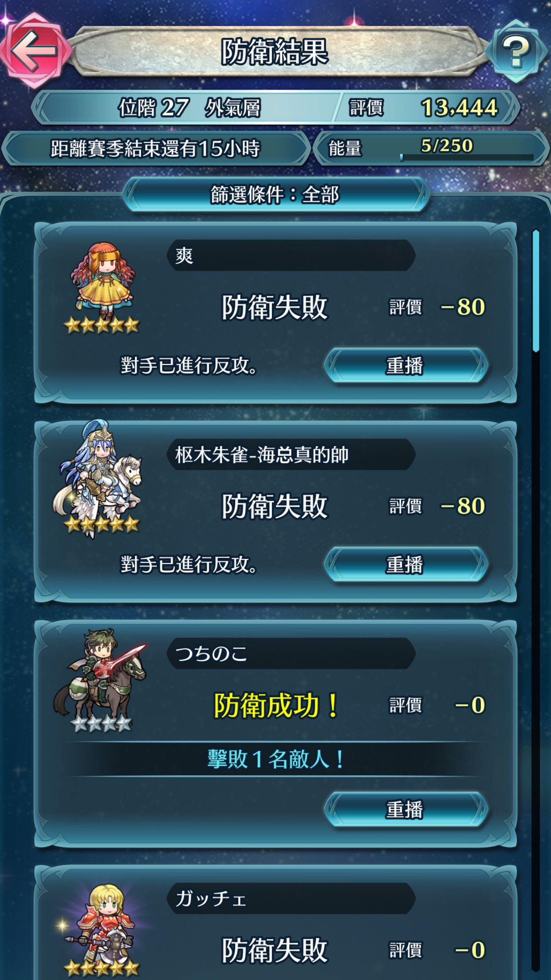
Task: Tap the 評價 13,444 rating display
Action: [426, 107]
